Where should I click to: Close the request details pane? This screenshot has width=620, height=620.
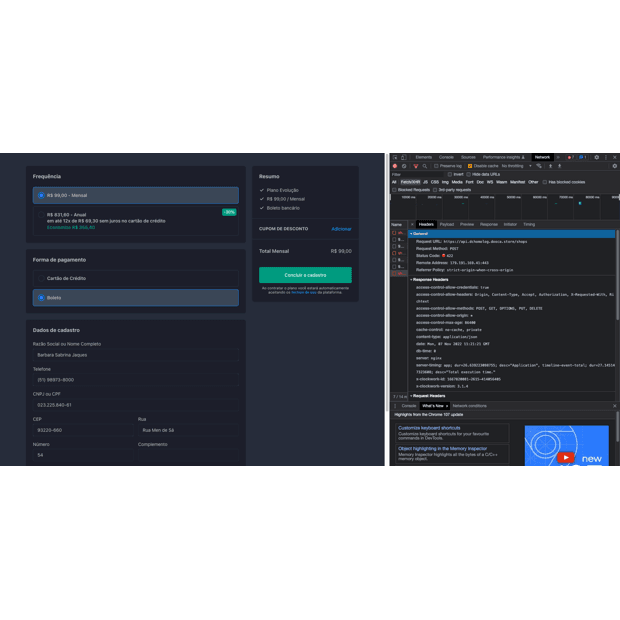pyautogui.click(x=412, y=225)
